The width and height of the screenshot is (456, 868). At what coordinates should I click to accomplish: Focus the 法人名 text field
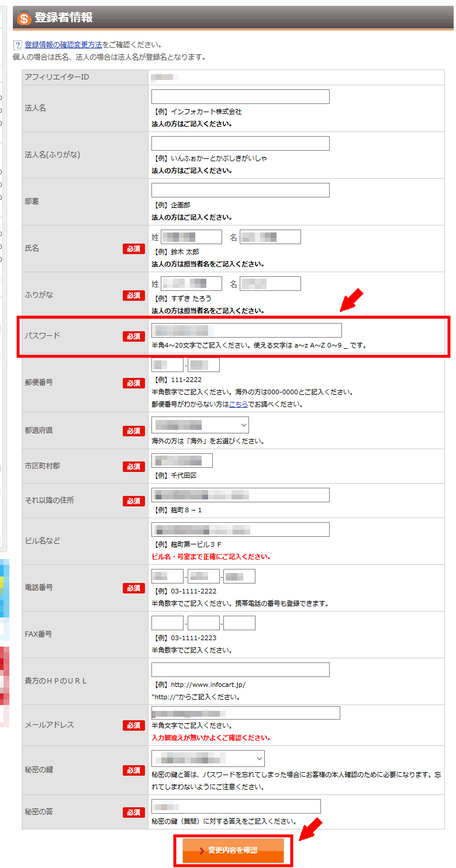[x=240, y=97]
